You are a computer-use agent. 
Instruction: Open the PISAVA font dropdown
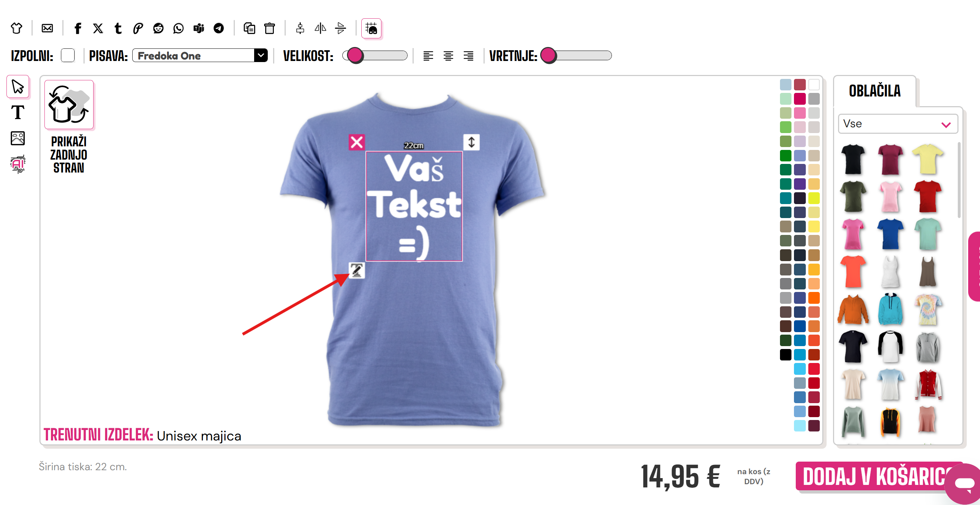pos(200,56)
